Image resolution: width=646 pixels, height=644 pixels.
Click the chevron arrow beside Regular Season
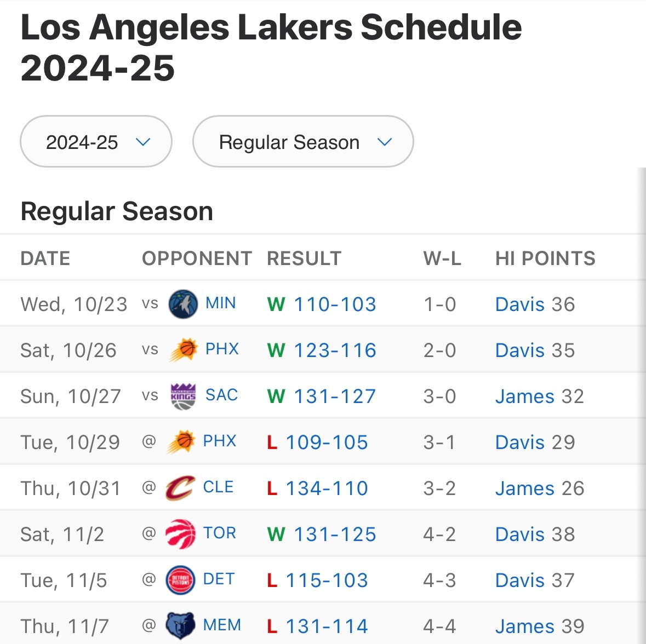click(x=385, y=142)
